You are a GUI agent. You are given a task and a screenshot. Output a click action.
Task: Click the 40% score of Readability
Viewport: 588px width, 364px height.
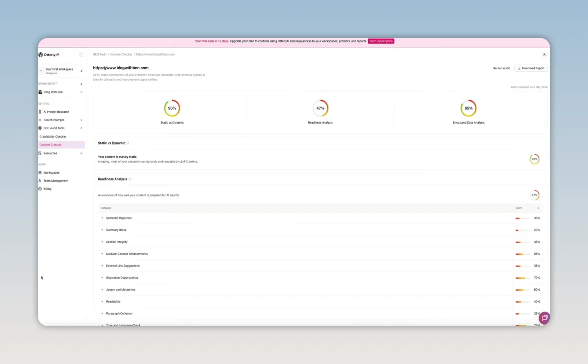coord(537,302)
